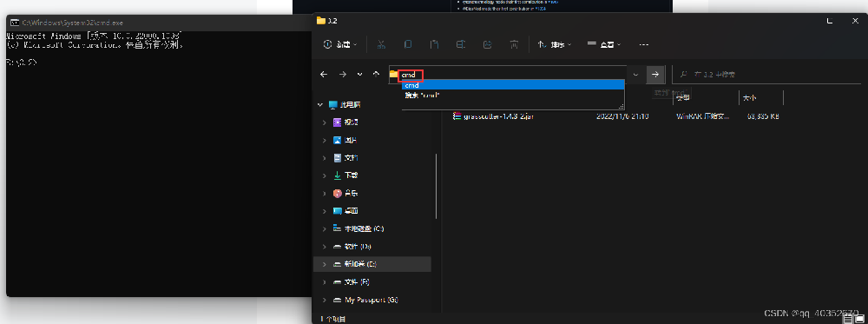Go back with the left arrow button
This screenshot has height=324, width=868.
pos(324,74)
